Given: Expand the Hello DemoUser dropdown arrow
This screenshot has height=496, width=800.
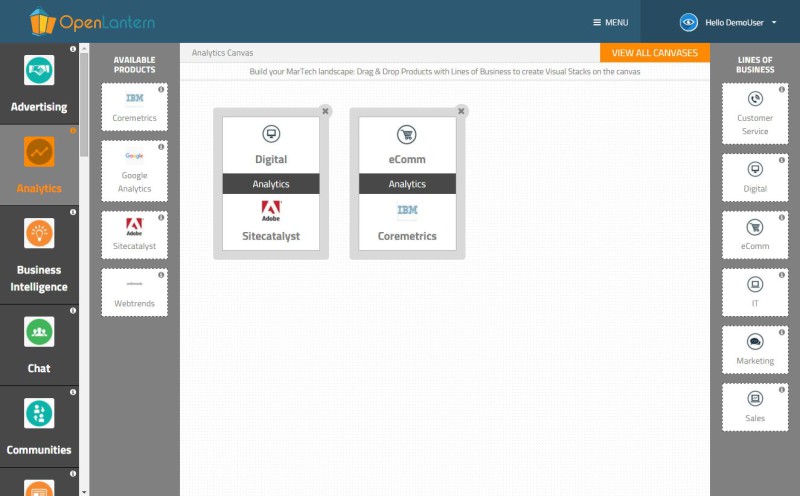Looking at the screenshot, I should [774, 22].
